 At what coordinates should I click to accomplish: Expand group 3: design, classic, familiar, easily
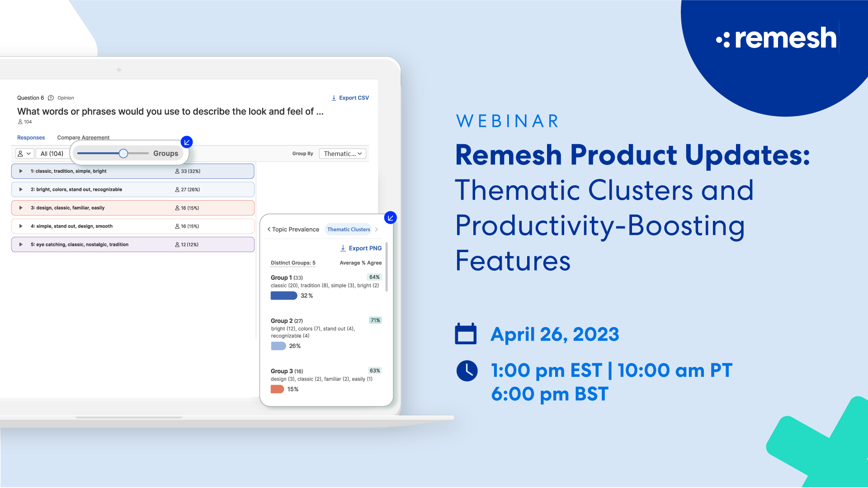coord(20,207)
